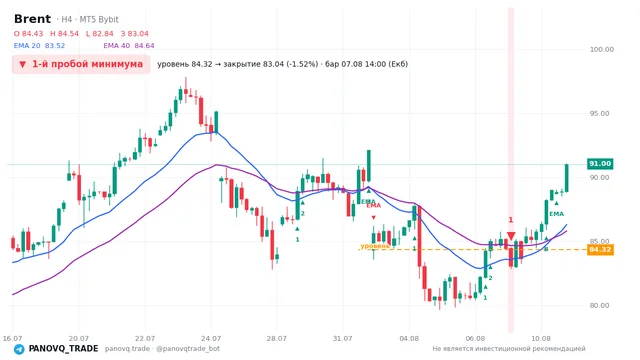Viewport: 640px width, 360px height.
Task: Click the 'уровень 84.32 → закрытие 83.04' description text
Action: click(238, 64)
